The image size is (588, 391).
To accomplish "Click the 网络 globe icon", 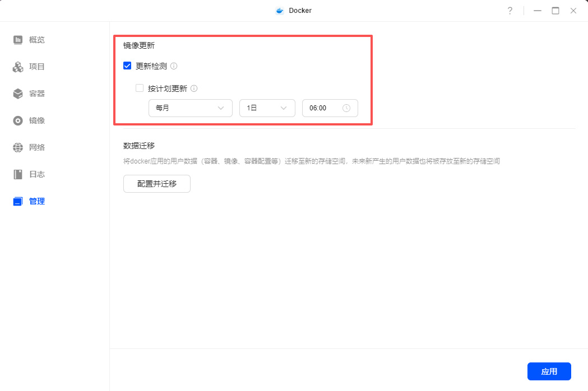I will tap(17, 147).
